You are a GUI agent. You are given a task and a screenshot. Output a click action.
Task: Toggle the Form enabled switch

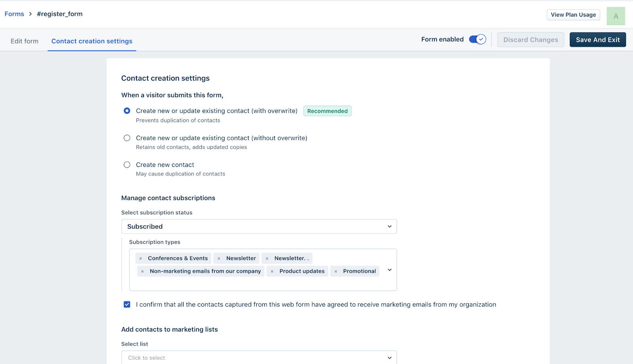478,40
